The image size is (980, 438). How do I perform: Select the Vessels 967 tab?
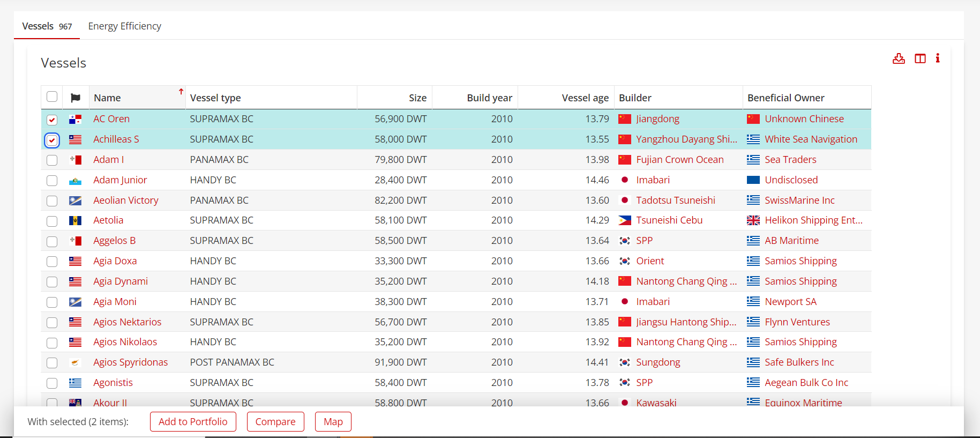coord(47,26)
